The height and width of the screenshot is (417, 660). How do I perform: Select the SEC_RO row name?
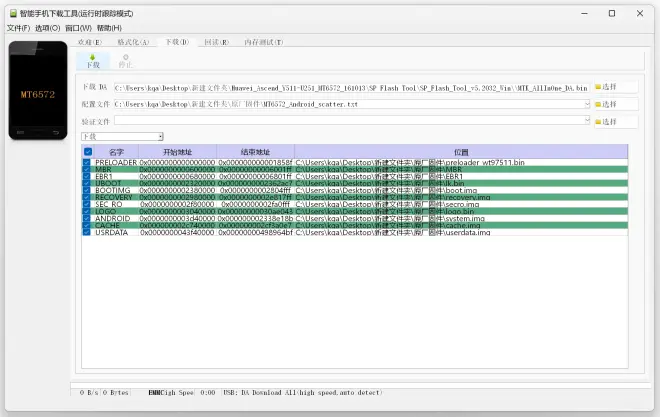(x=109, y=204)
